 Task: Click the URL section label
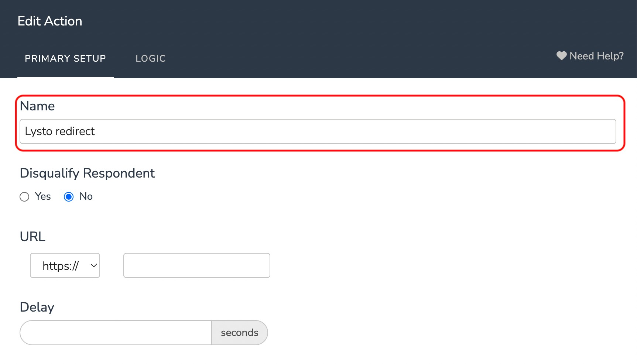pyautogui.click(x=32, y=236)
